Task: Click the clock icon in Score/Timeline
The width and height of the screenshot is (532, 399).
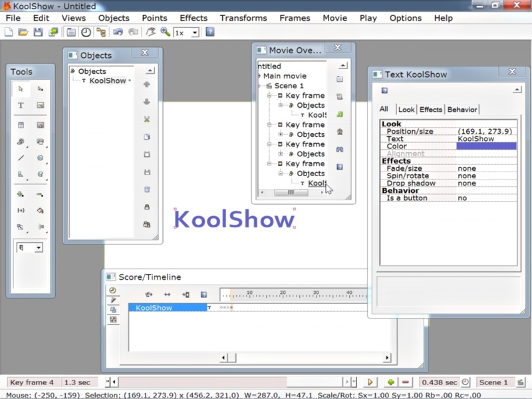Action: point(112,291)
